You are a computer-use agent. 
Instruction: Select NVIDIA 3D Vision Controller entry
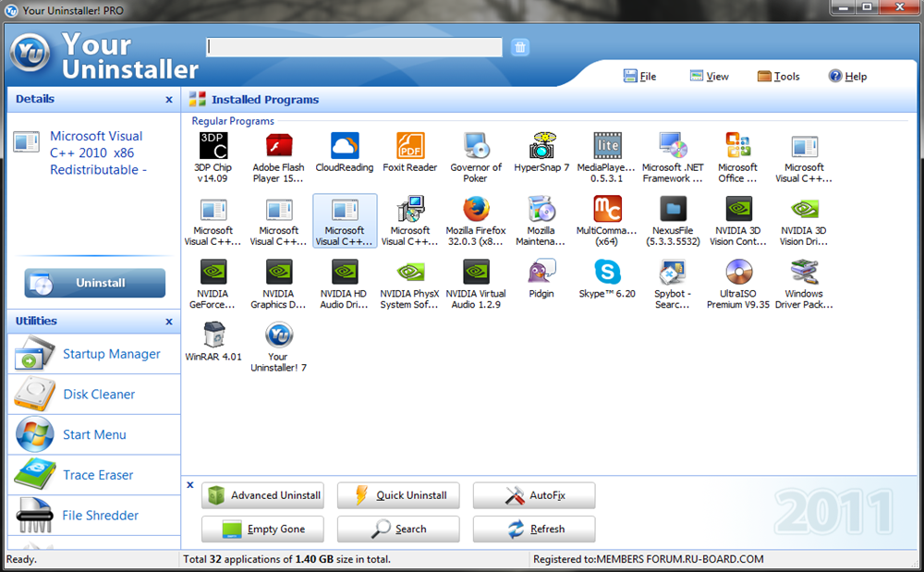[x=737, y=221]
